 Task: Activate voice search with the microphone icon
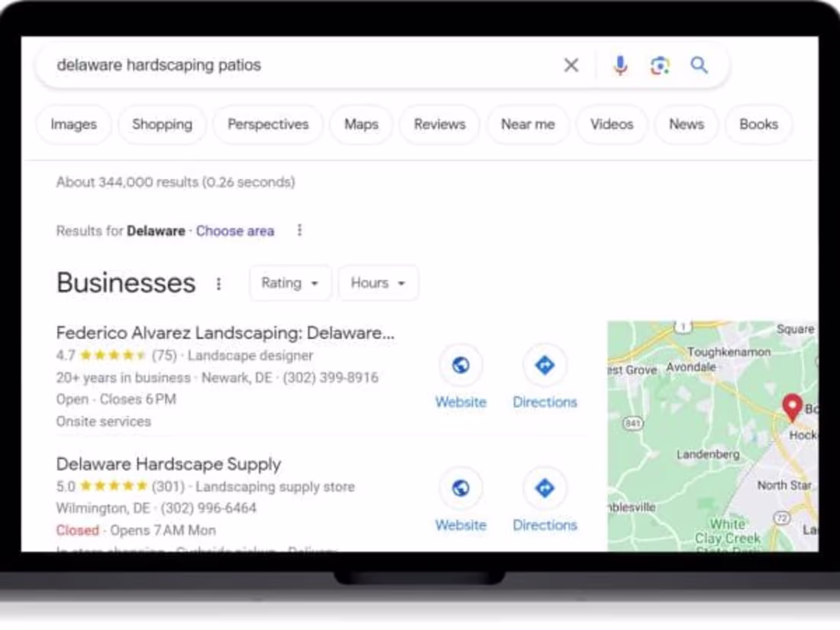[619, 65]
